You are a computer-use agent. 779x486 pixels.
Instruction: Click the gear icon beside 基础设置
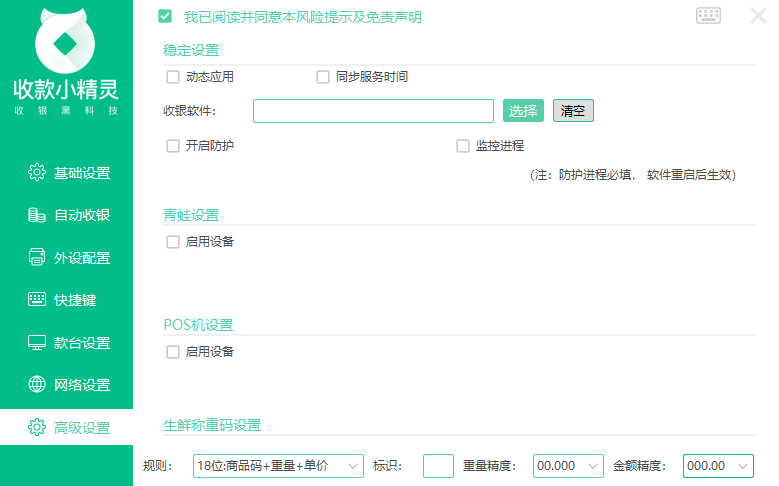tap(37, 173)
